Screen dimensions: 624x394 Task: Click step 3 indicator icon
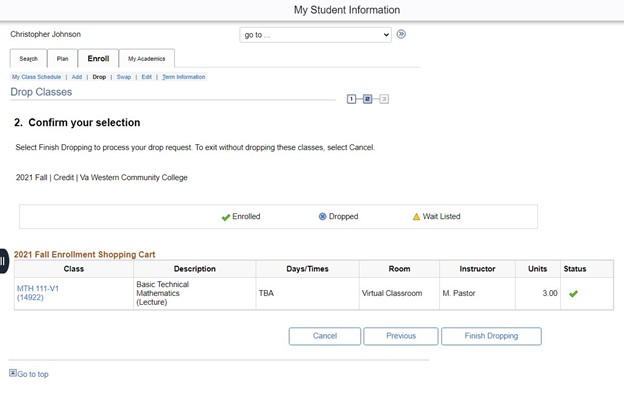[384, 99]
